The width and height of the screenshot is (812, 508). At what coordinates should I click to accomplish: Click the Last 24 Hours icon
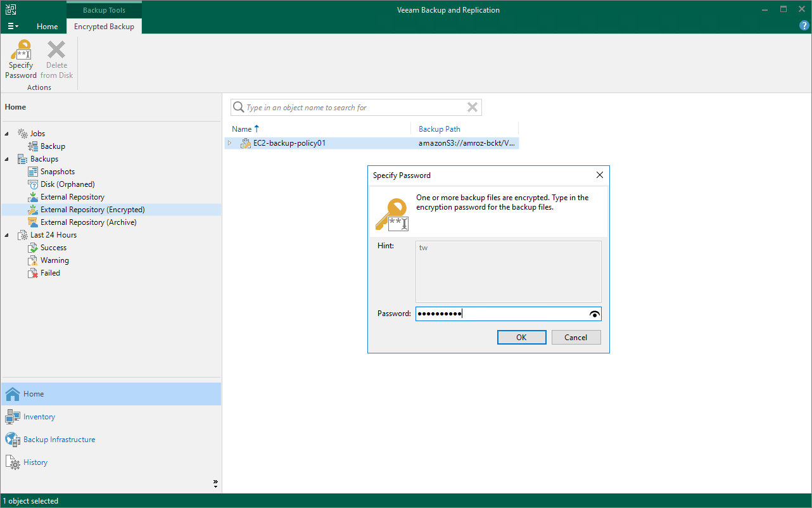tap(23, 235)
